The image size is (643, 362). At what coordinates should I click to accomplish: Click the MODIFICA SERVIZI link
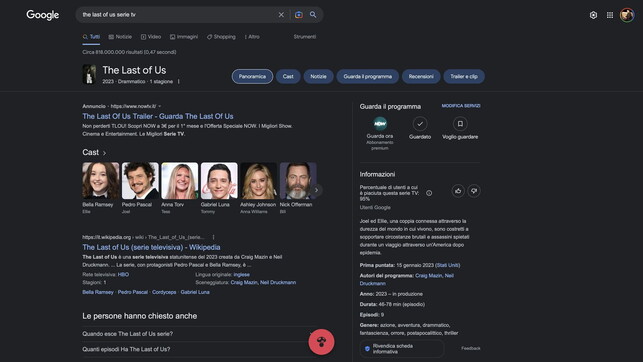(x=461, y=106)
